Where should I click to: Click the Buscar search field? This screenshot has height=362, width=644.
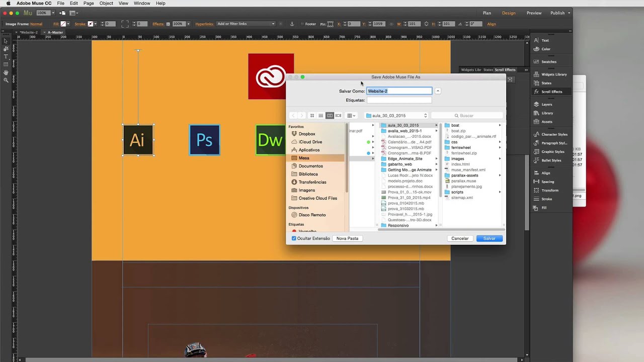pyautogui.click(x=466, y=116)
